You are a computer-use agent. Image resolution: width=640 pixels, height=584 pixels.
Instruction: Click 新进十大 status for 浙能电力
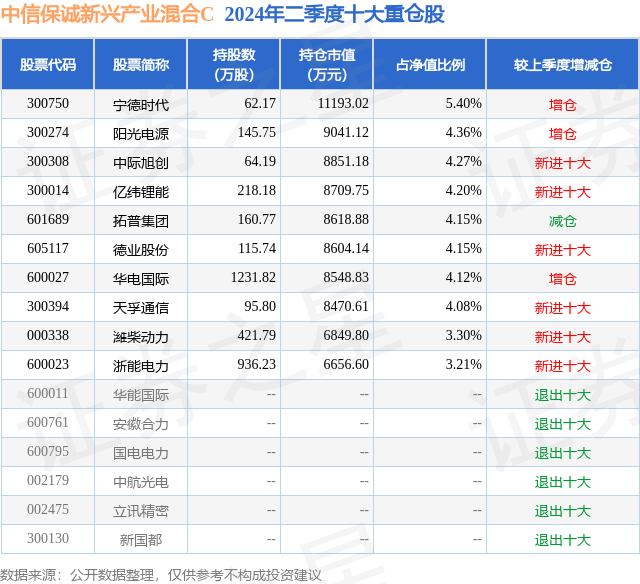pyautogui.click(x=563, y=366)
